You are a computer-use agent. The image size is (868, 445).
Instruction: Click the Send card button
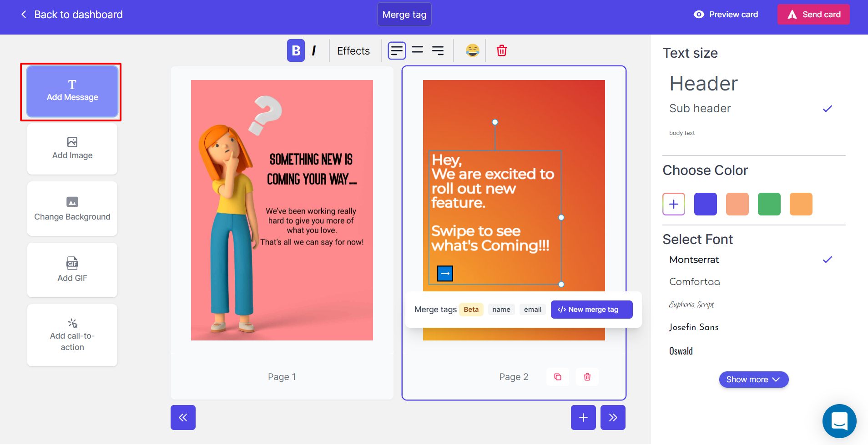pyautogui.click(x=813, y=14)
